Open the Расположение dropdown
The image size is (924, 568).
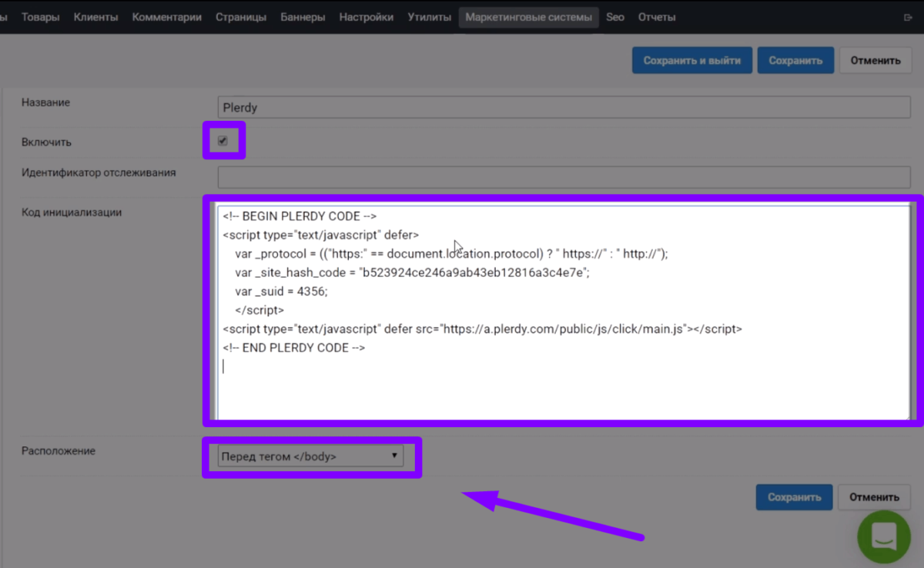point(311,456)
